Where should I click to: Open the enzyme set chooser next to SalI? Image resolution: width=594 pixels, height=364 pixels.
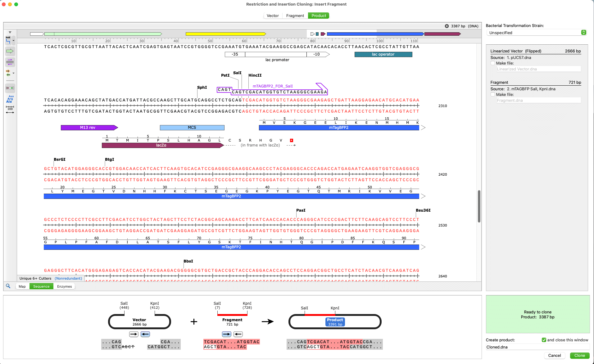pos(13,41)
